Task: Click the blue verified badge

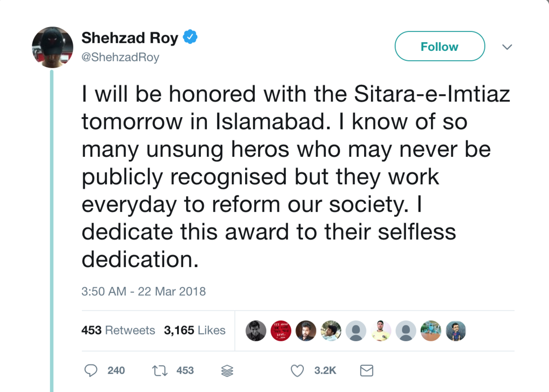Action: 190,37
